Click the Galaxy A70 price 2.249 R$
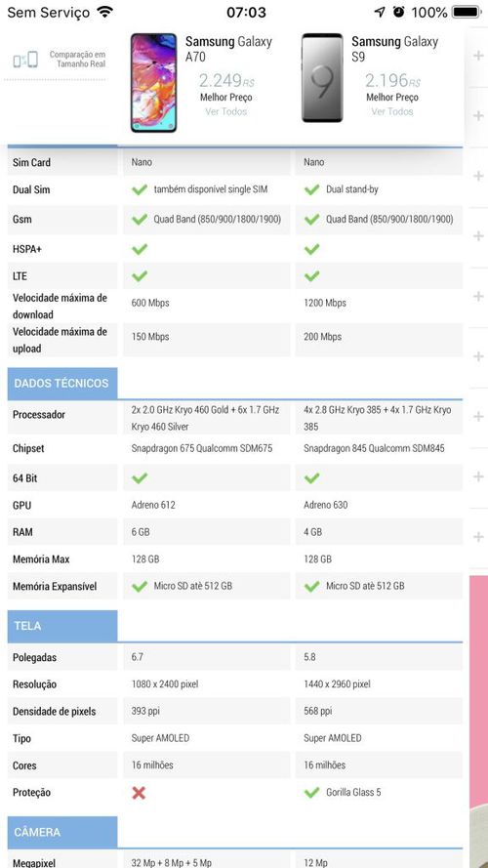This screenshot has width=488, height=868. [x=226, y=81]
